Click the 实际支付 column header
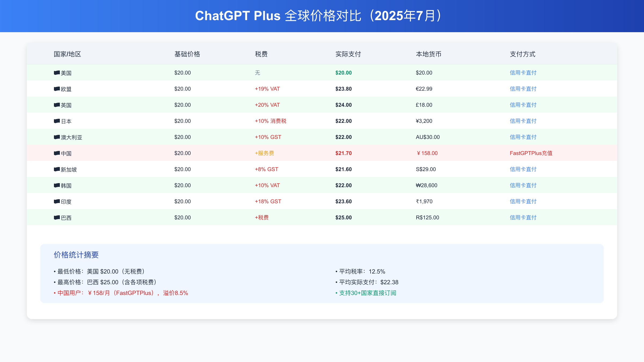The width and height of the screenshot is (644, 362). [348, 54]
